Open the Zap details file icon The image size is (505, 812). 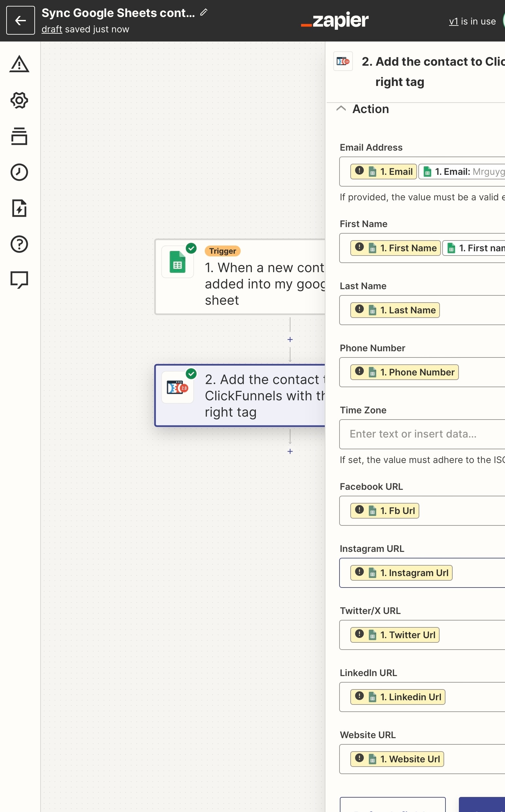pyautogui.click(x=19, y=208)
